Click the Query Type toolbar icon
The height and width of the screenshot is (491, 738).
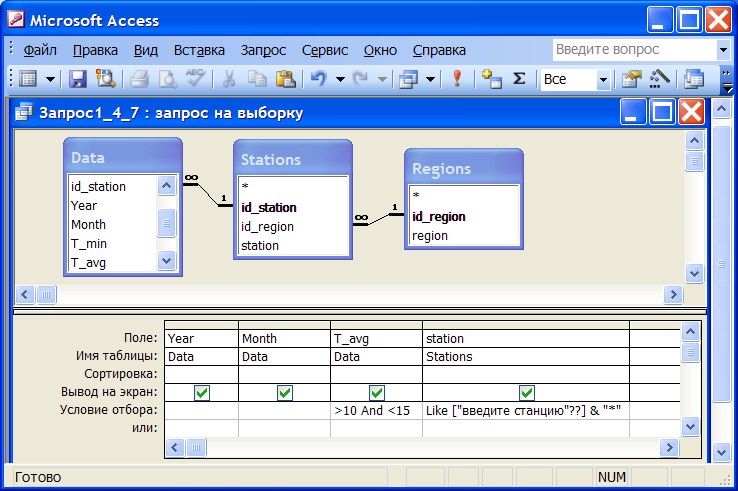click(x=408, y=79)
